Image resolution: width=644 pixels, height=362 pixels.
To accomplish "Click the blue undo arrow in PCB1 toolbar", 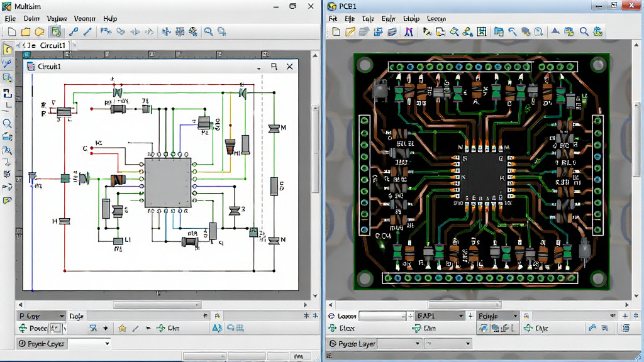I will [x=512, y=31].
